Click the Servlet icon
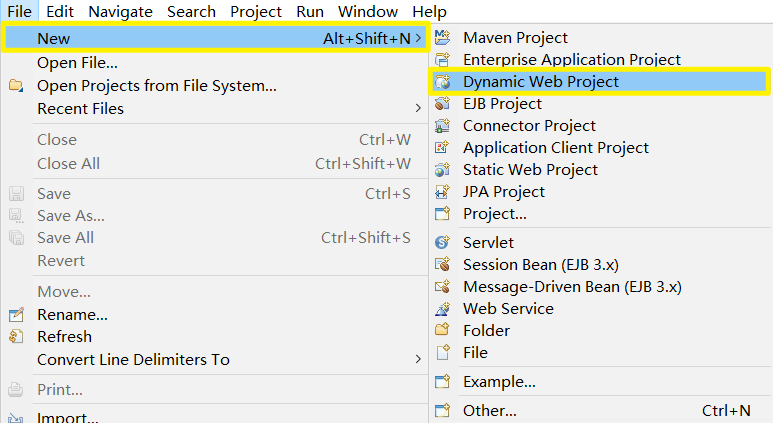Image resolution: width=773 pixels, height=423 pixels. click(444, 243)
